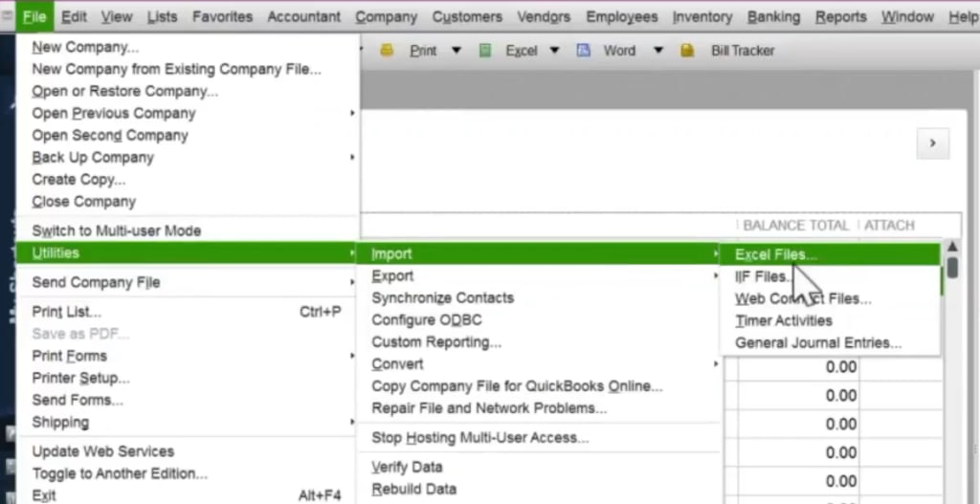Viewport: 980px width, 504px height.
Task: Open the View menu
Action: click(x=117, y=17)
